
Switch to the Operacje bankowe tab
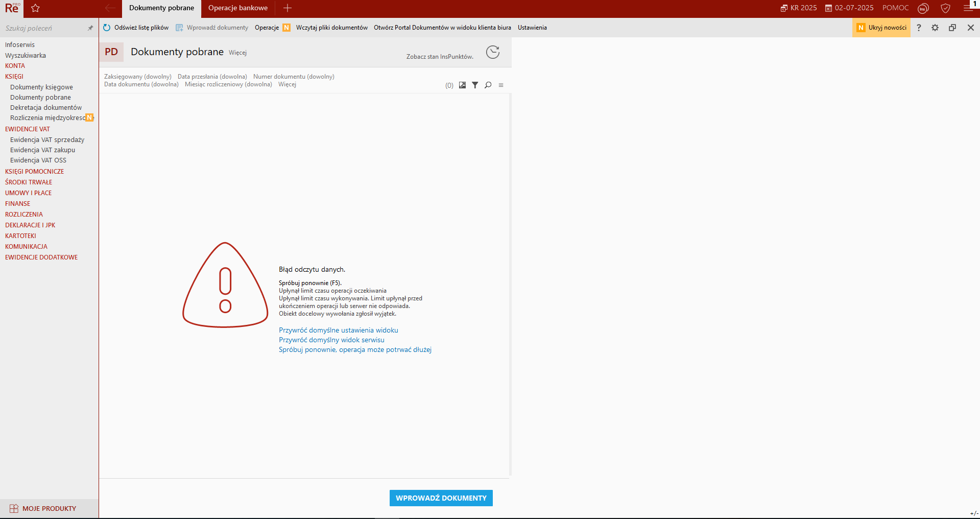pyautogui.click(x=238, y=8)
